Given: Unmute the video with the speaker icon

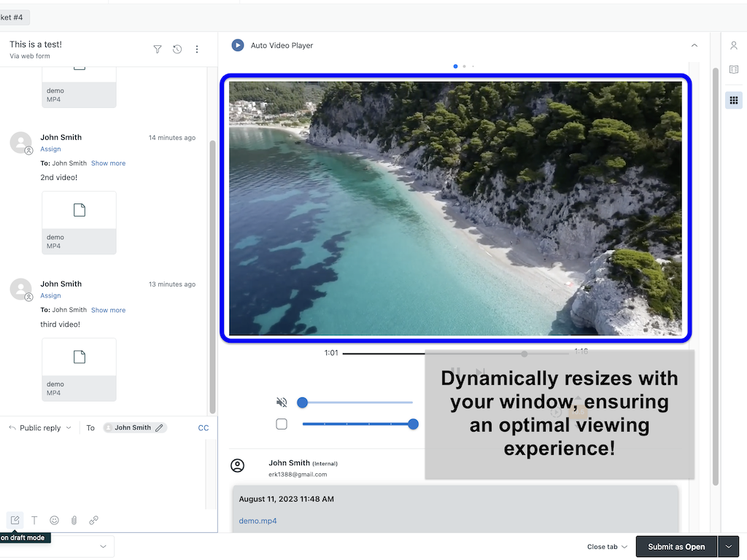Looking at the screenshot, I should pos(282,402).
